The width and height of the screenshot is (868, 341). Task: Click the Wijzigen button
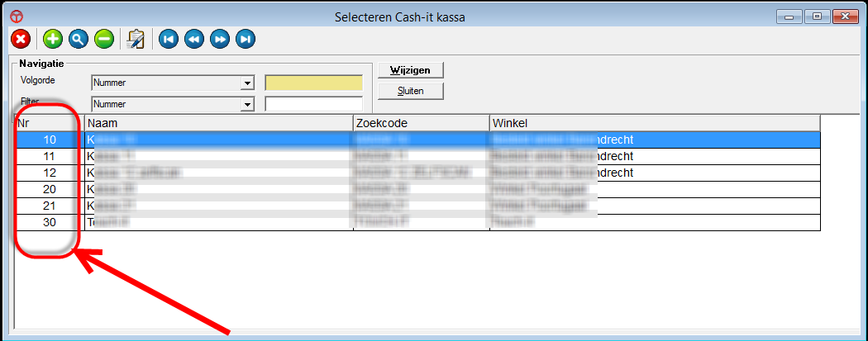coord(411,70)
